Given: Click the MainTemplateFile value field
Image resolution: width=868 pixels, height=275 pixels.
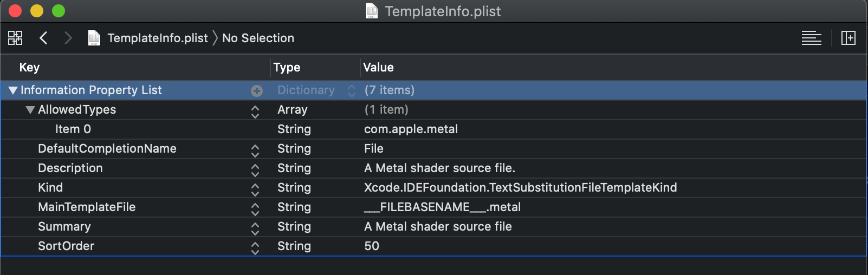Looking at the screenshot, I should click(442, 207).
